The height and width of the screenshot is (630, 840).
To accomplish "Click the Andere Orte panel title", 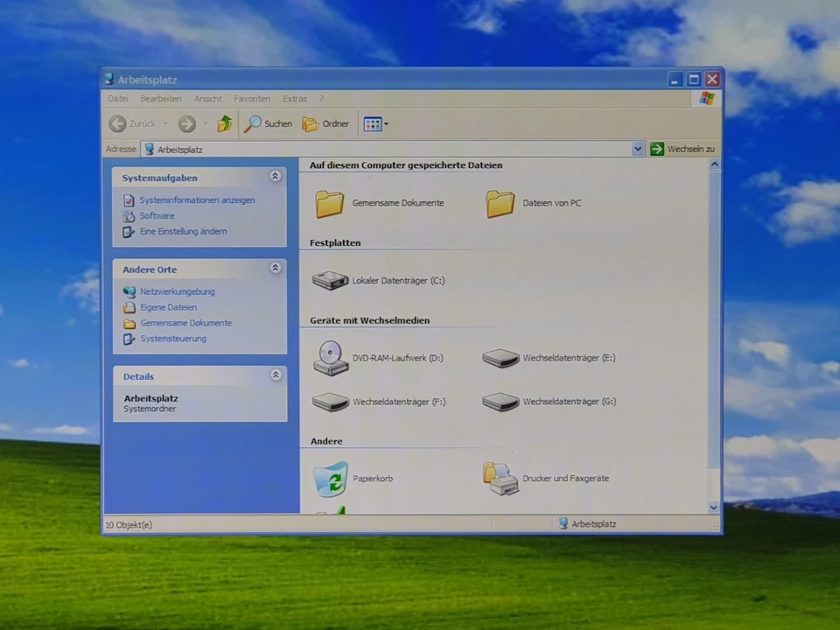I will pyautogui.click(x=150, y=269).
